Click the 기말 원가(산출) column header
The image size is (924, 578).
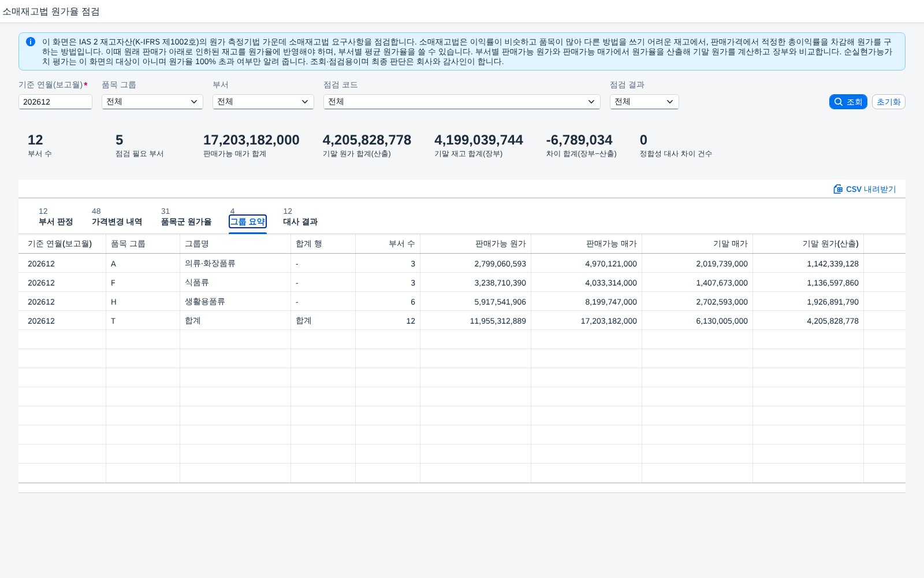click(x=808, y=244)
